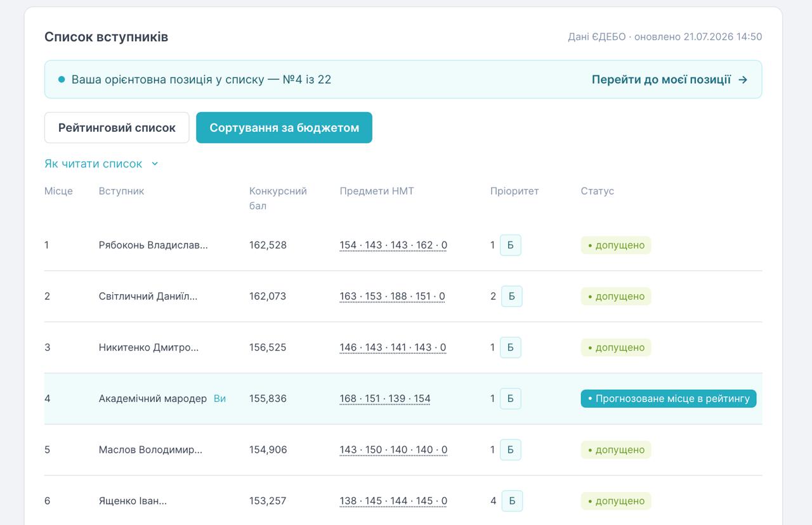
Task: Click the Б badge in Маслов Володимир row
Action: [511, 450]
